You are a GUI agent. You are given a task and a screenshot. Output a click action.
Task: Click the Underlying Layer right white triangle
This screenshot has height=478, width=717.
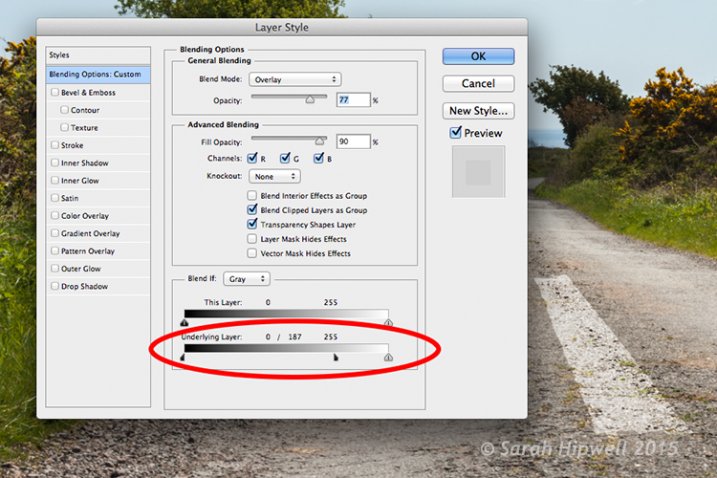[388, 357]
